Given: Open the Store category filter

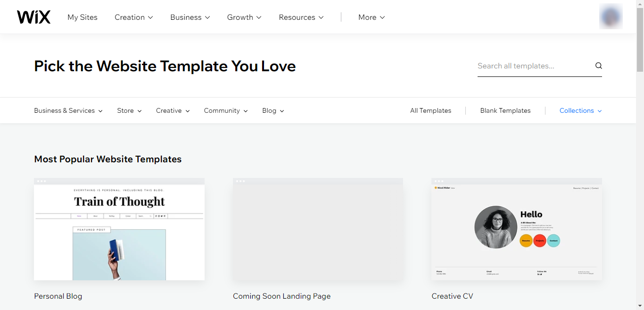Looking at the screenshot, I should pyautogui.click(x=129, y=111).
